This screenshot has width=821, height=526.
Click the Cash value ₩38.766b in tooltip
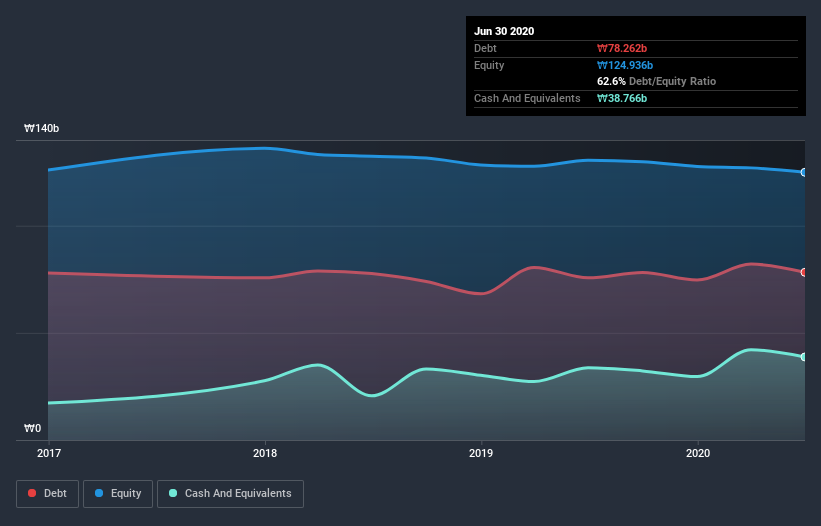(622, 98)
